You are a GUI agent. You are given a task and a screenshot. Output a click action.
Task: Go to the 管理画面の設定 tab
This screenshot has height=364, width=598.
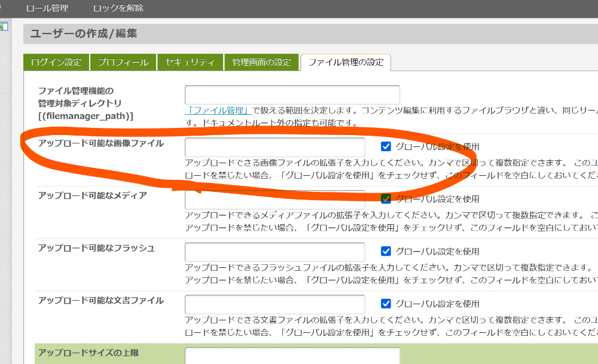pyautogui.click(x=261, y=62)
